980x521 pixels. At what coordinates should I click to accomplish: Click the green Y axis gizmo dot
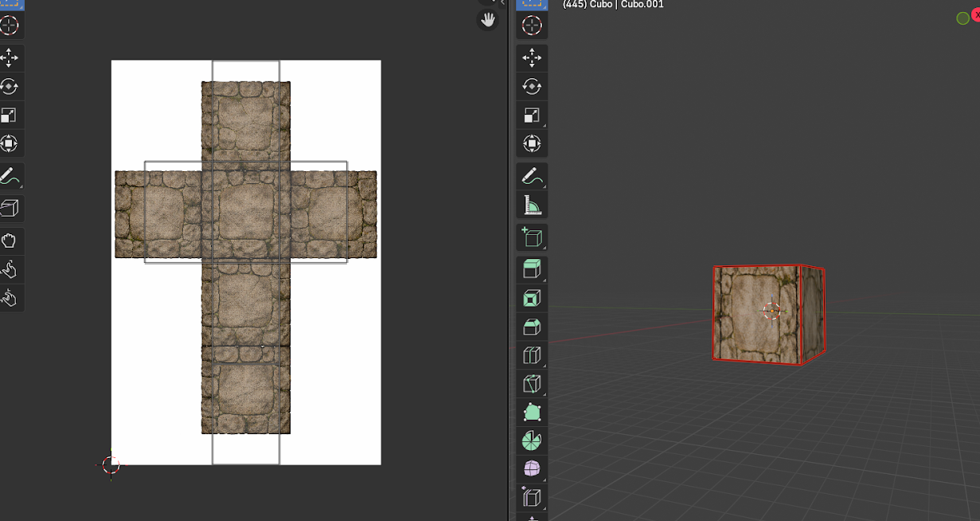click(962, 18)
